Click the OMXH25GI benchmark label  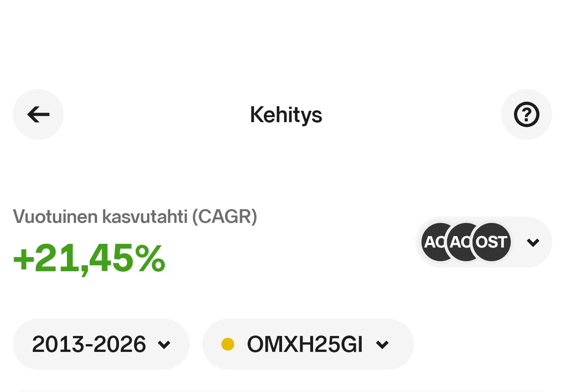pos(305,344)
